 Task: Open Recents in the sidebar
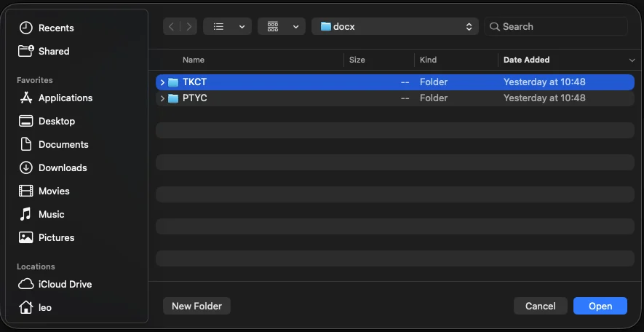pyautogui.click(x=47, y=28)
